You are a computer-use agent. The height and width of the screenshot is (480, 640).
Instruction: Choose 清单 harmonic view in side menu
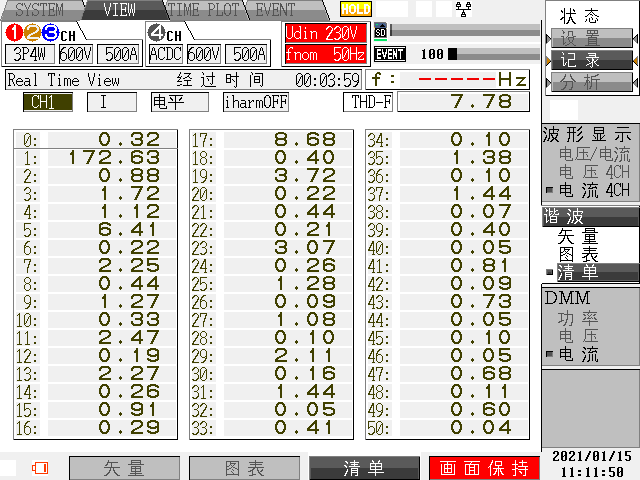click(x=597, y=272)
